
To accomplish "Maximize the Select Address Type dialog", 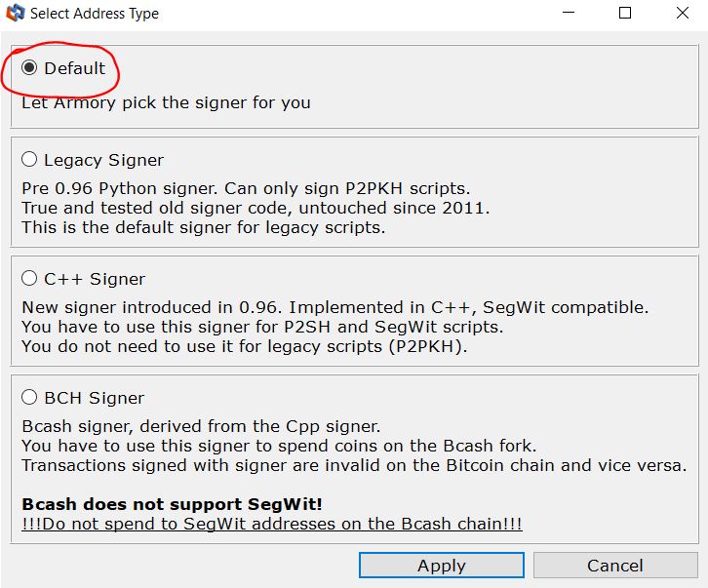I will pos(625,13).
